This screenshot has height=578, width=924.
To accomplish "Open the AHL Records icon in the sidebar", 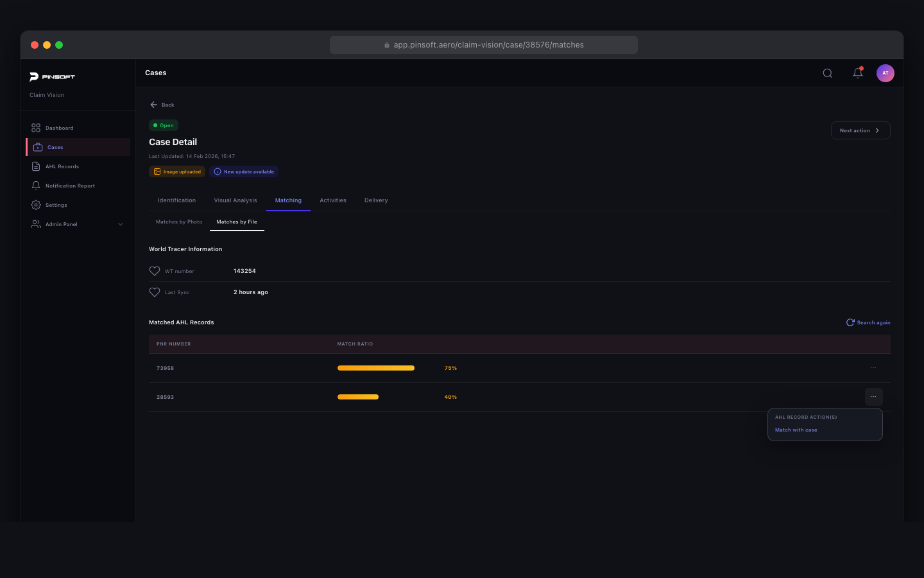I will click(35, 166).
